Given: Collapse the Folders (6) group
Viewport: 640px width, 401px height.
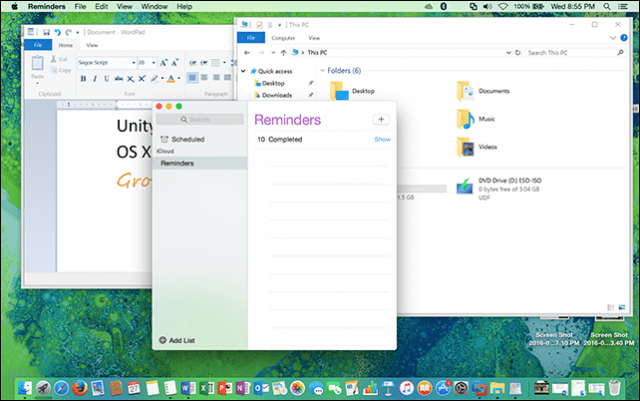Looking at the screenshot, I should coord(322,71).
